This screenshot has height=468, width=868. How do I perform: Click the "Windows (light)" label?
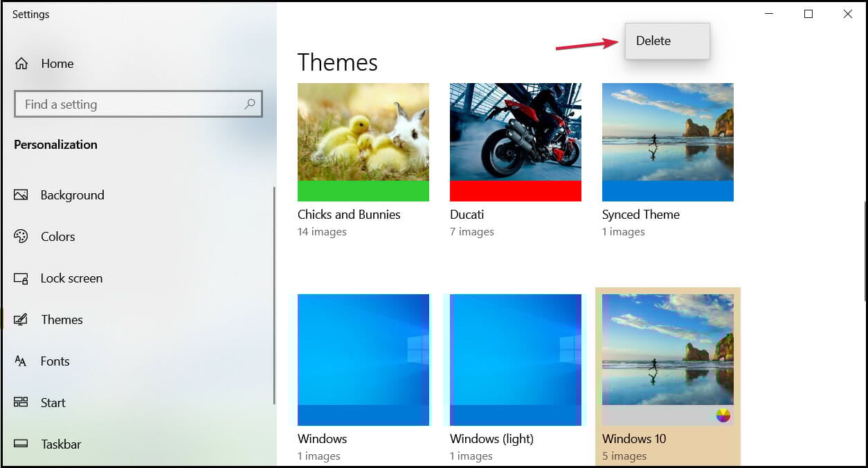(491, 439)
